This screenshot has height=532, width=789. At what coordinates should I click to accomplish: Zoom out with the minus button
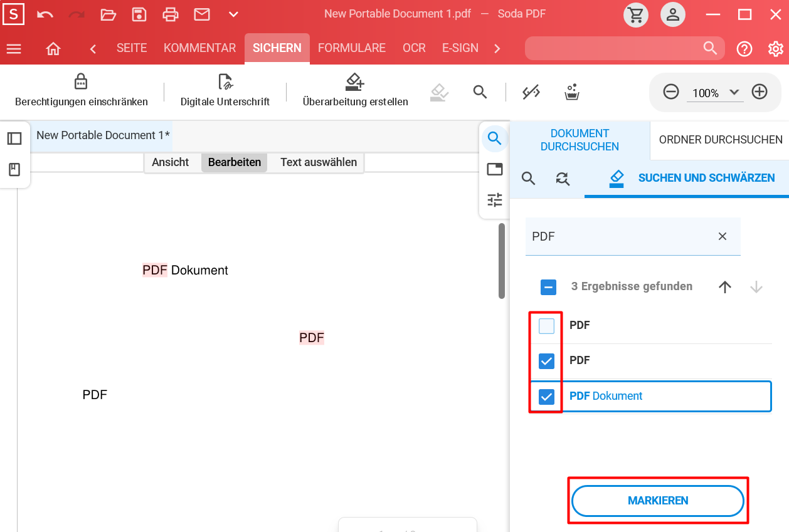click(x=671, y=92)
